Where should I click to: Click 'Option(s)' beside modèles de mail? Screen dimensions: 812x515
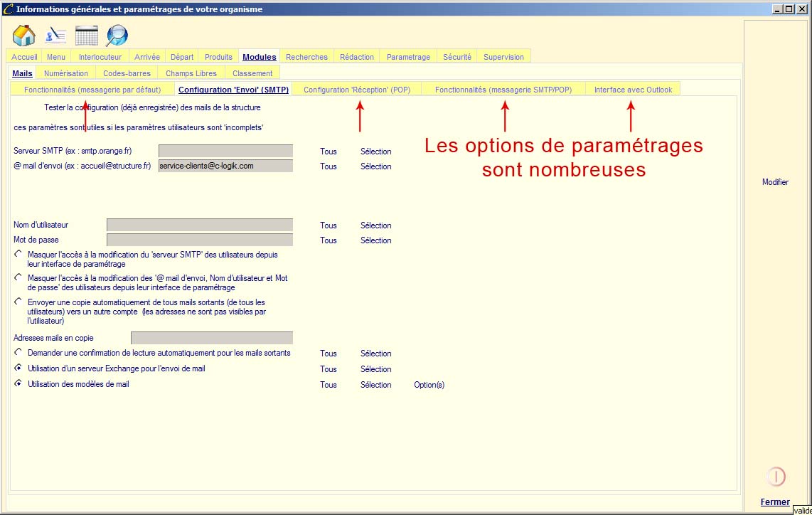click(x=429, y=385)
